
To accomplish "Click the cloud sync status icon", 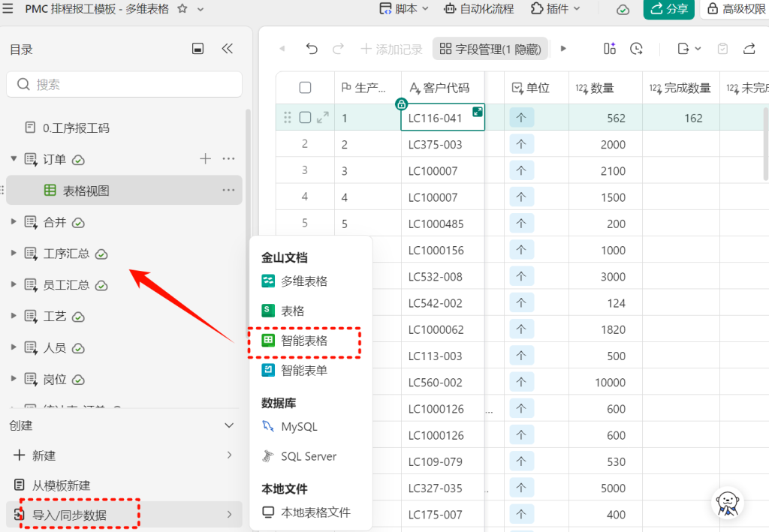I will point(623,10).
